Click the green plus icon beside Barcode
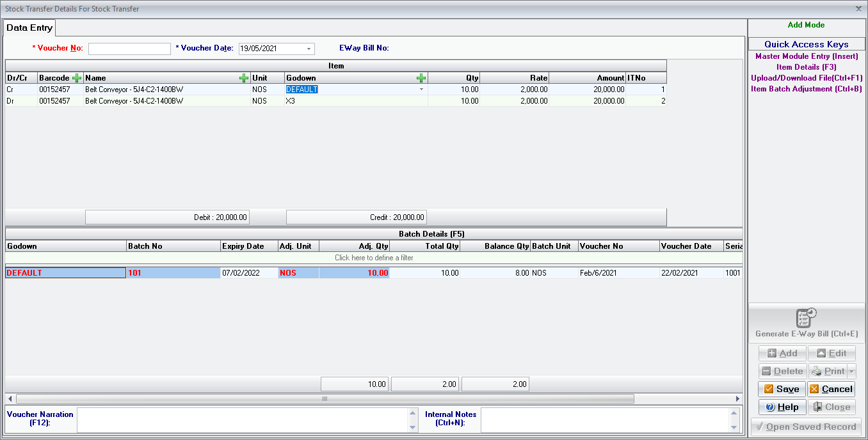 click(77, 78)
